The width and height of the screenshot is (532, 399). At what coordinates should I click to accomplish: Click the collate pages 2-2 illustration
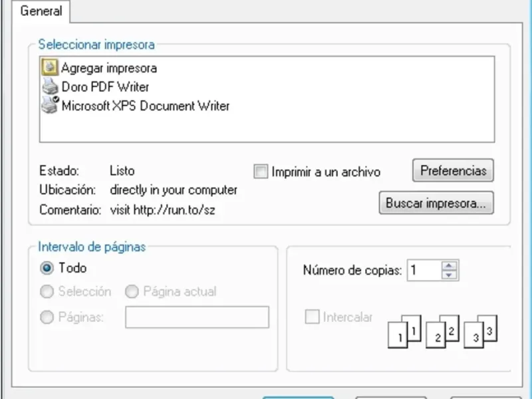pos(442,331)
